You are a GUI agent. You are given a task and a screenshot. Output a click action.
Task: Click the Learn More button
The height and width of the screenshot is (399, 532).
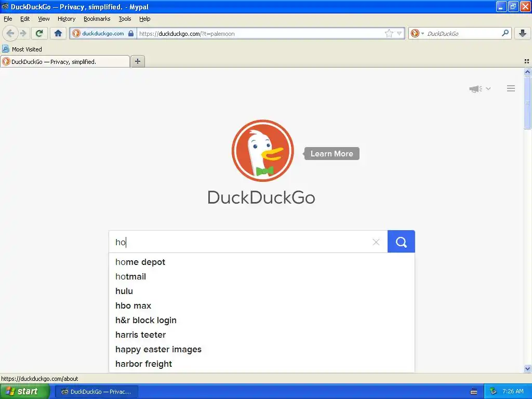(331, 153)
